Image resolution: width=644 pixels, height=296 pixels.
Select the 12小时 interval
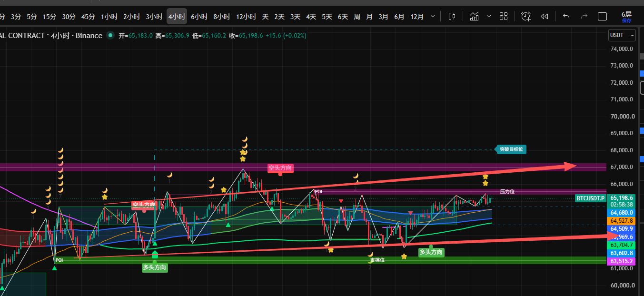click(x=246, y=16)
